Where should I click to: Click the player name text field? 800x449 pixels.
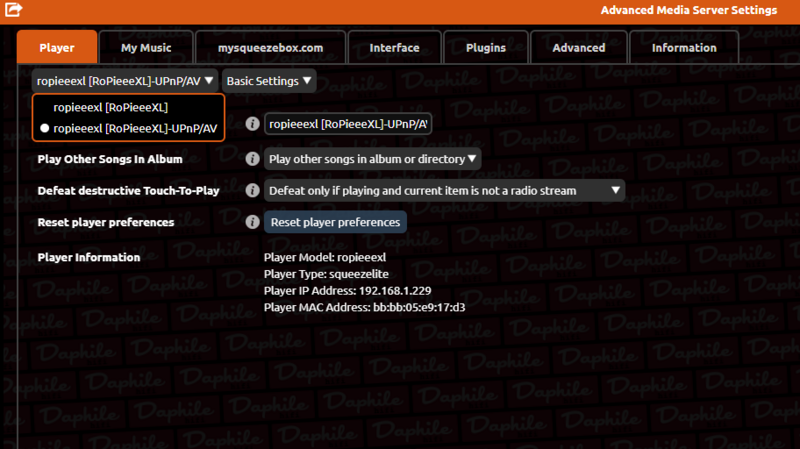(x=348, y=124)
